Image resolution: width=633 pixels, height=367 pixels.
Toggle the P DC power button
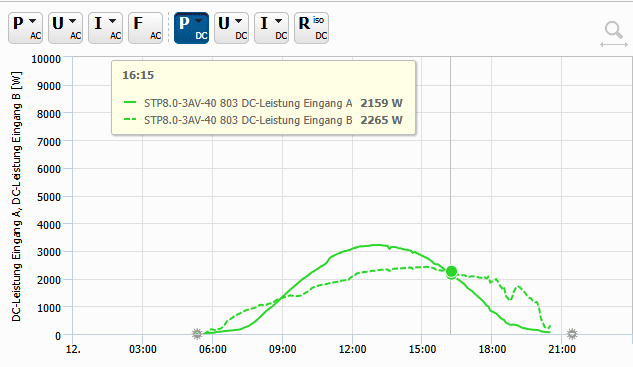pos(191,28)
